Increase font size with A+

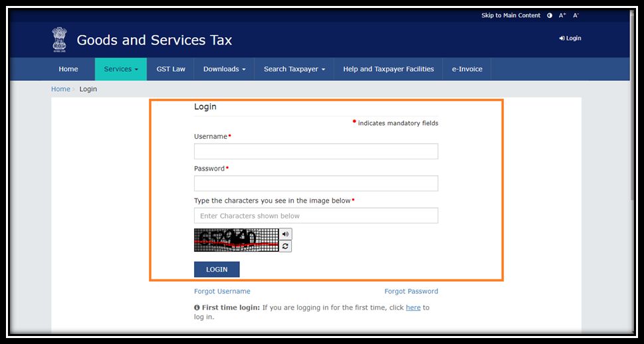pyautogui.click(x=562, y=15)
